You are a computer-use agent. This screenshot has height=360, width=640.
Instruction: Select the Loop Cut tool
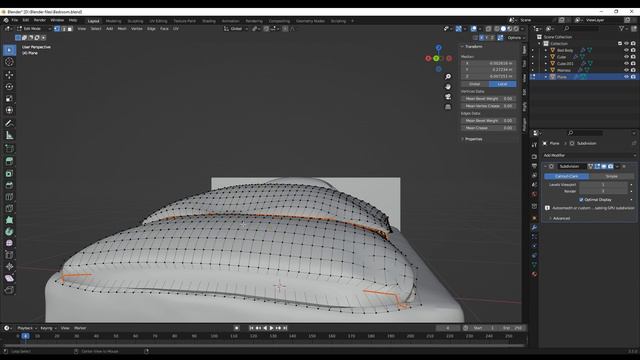(9, 197)
